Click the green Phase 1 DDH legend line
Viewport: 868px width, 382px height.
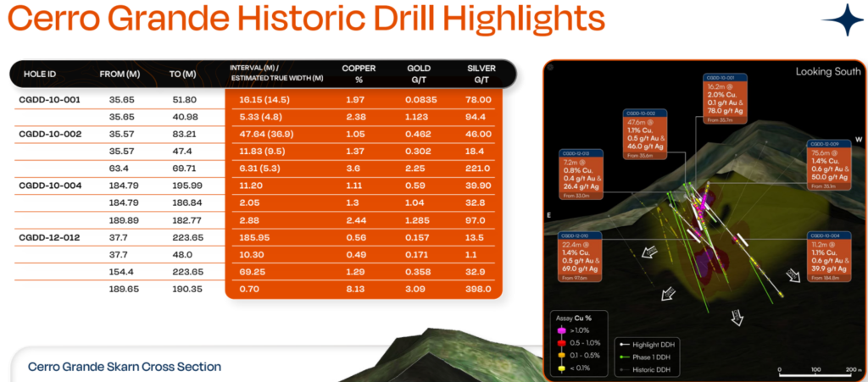[x=623, y=357]
